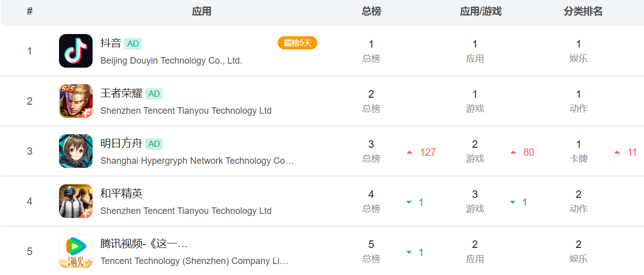Click the Honor of Kings game icon

[x=76, y=101]
